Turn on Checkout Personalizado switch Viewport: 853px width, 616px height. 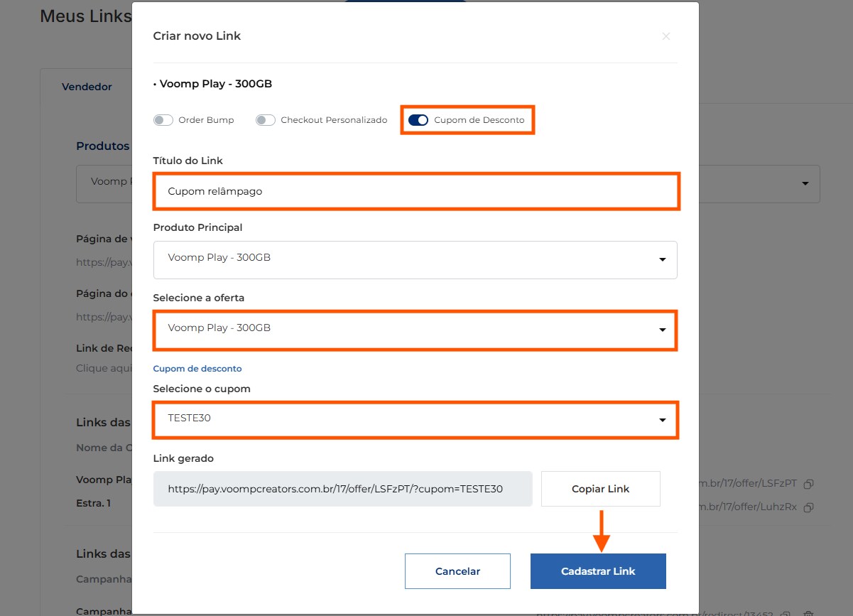pos(266,120)
